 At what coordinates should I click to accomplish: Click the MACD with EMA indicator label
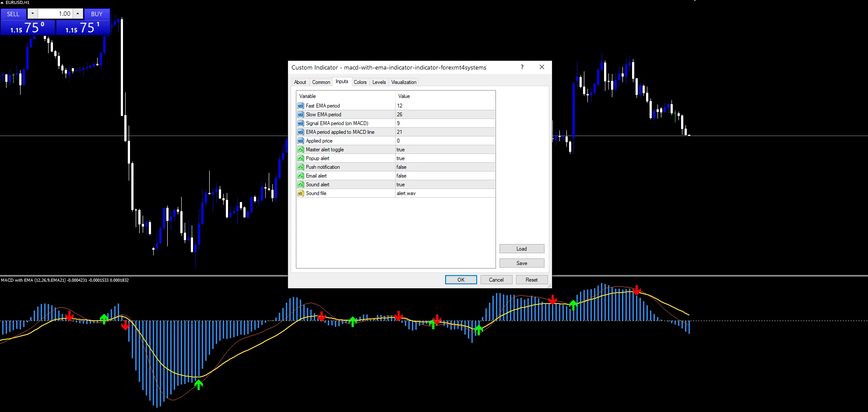click(65, 280)
